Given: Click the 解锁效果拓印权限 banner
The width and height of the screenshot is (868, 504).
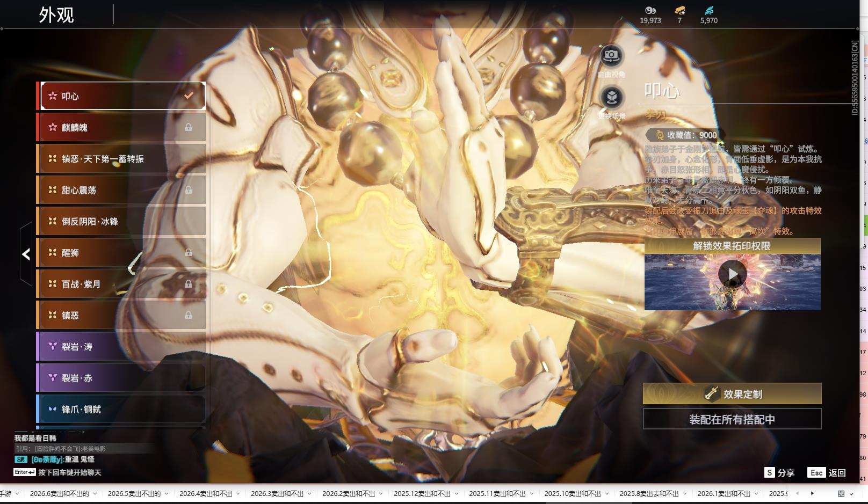Looking at the screenshot, I should click(x=733, y=246).
